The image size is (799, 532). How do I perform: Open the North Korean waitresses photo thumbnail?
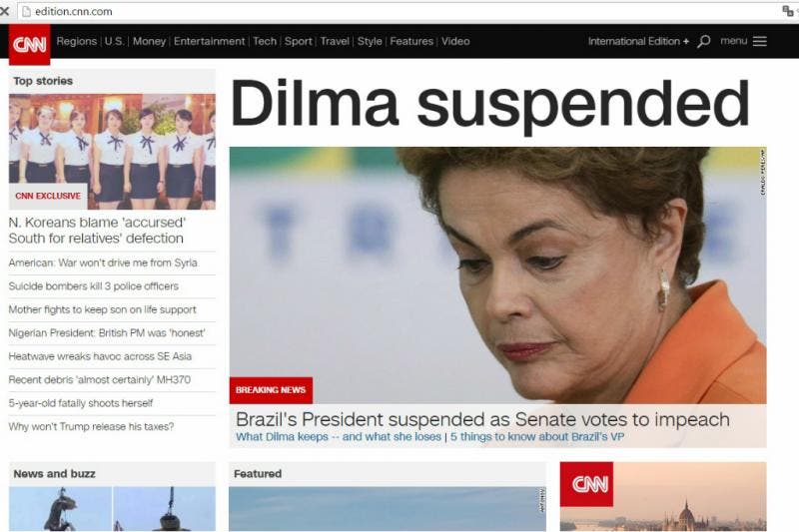pyautogui.click(x=112, y=152)
